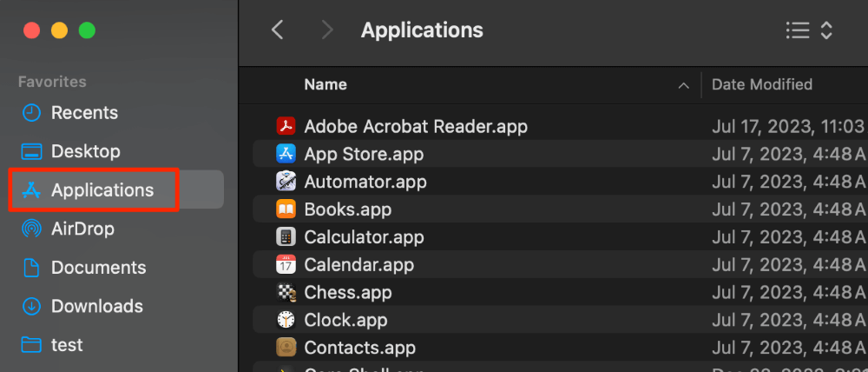
Task: Click Adobe Acrobat Reader's Jul 17, 2023 date
Action: pyautogui.click(x=789, y=126)
